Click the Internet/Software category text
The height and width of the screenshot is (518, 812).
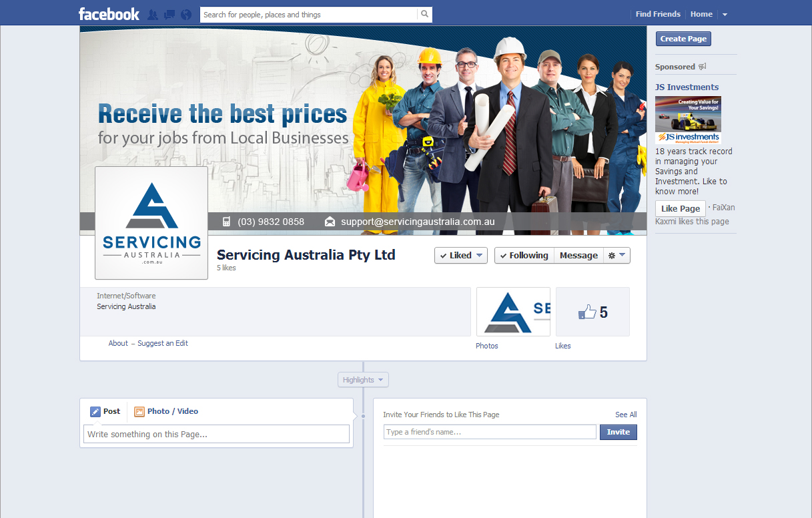126,296
